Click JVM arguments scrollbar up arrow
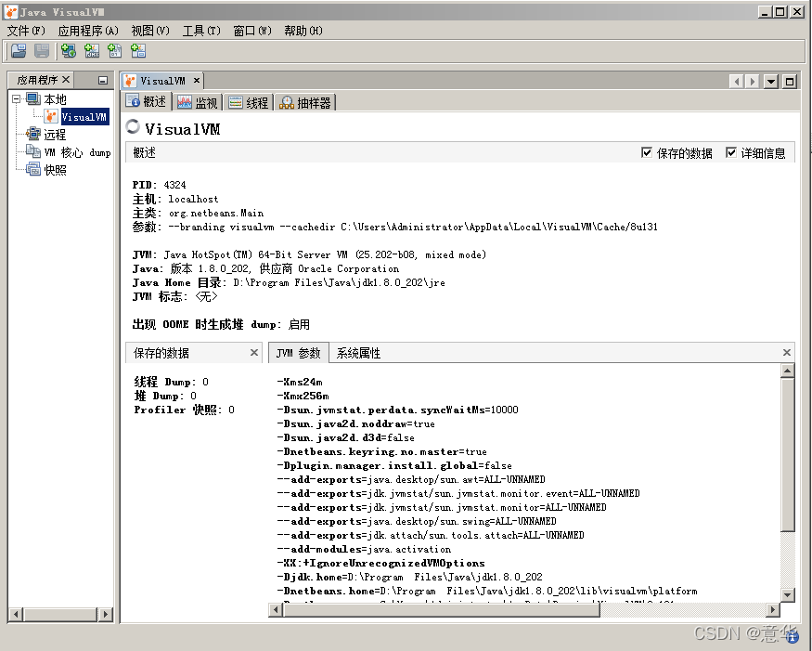The height and width of the screenshot is (651, 812). (x=787, y=371)
